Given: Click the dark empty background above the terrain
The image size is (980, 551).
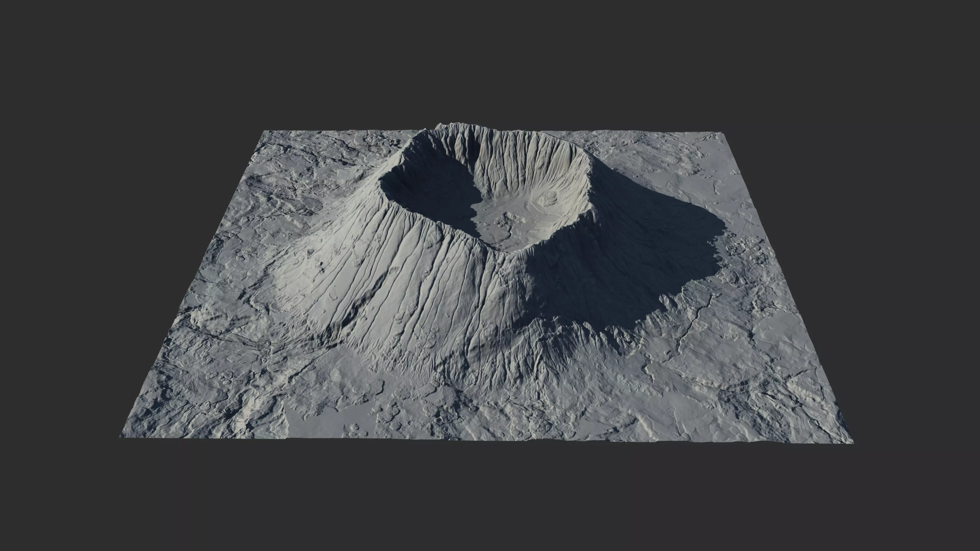Looking at the screenshot, I should (x=490, y=57).
